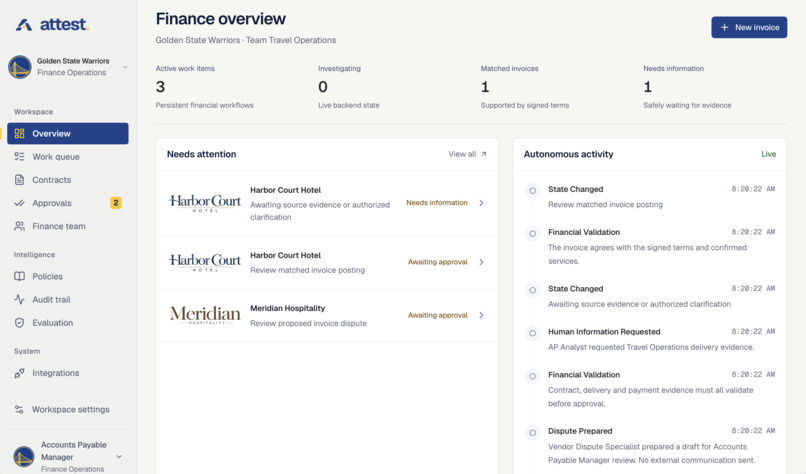Open the Meridian Hospitality row chevron
The image size is (806, 474).
click(482, 315)
